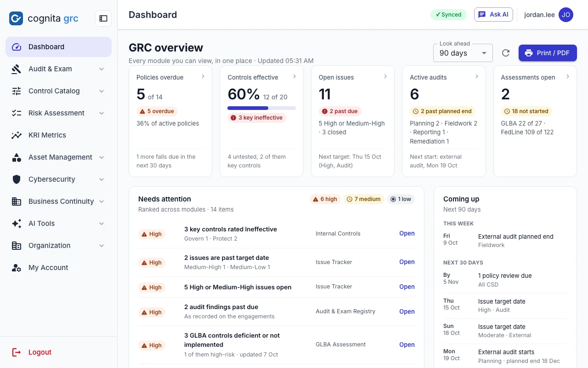The width and height of the screenshot is (588, 368).
Task: Open Active audits card via its arrow
Action: pos(477,77)
